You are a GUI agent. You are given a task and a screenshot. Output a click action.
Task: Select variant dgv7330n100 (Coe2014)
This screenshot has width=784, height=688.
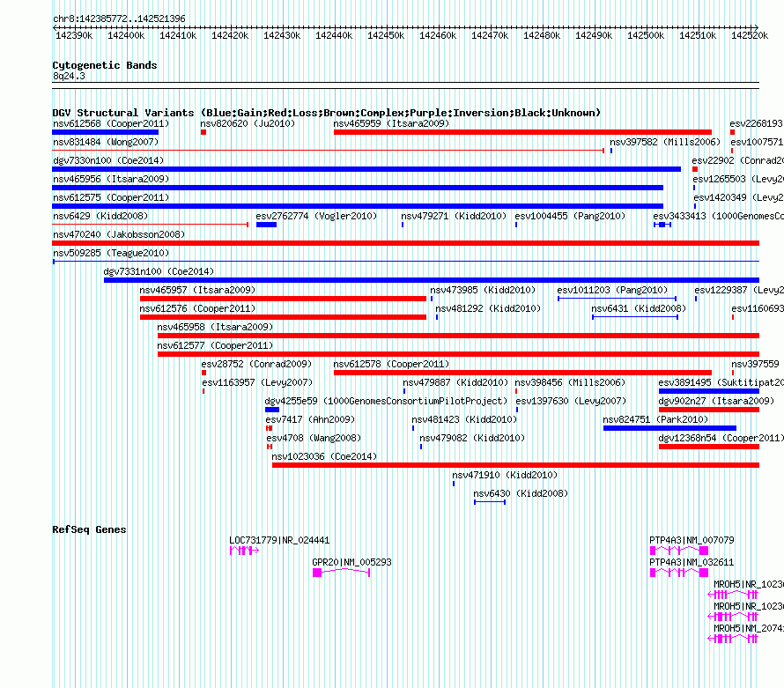(108, 160)
